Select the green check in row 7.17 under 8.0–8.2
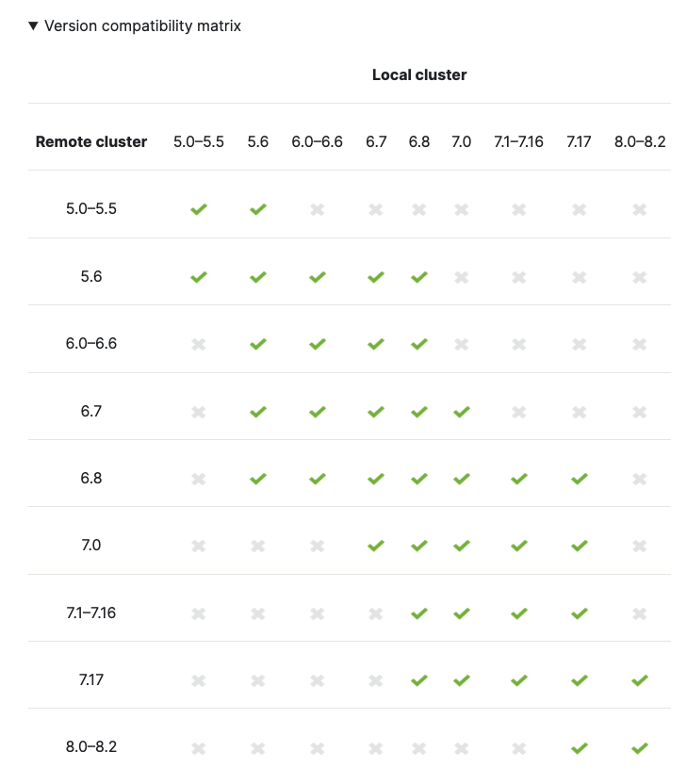Screen dimensions: 687x784 [x=640, y=680]
